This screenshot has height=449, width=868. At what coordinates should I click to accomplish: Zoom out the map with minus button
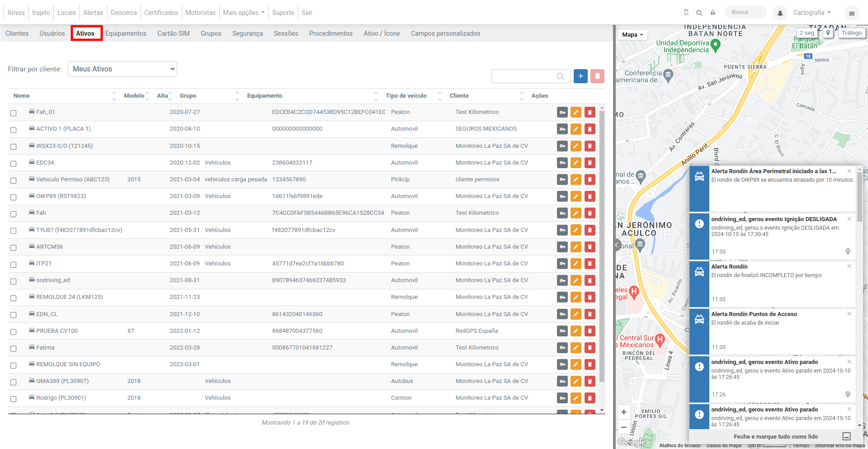point(624,427)
